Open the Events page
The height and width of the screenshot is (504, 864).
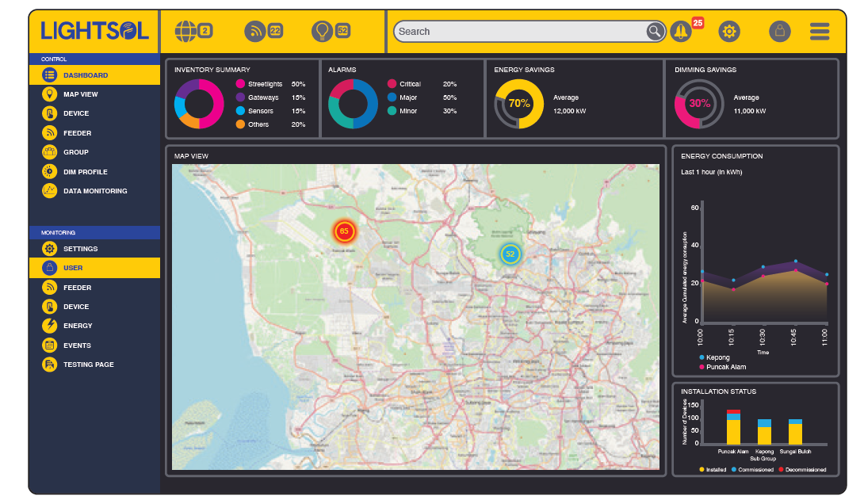click(x=77, y=346)
